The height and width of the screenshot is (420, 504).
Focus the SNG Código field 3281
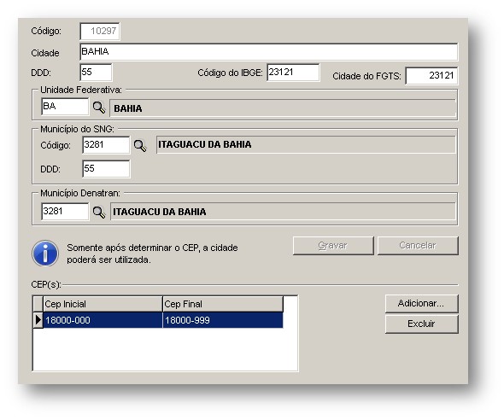106,145
